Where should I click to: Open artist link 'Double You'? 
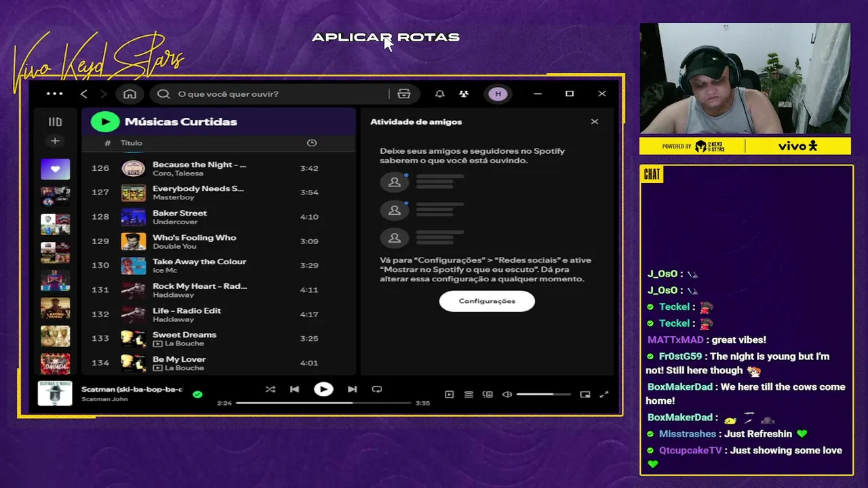(x=174, y=246)
